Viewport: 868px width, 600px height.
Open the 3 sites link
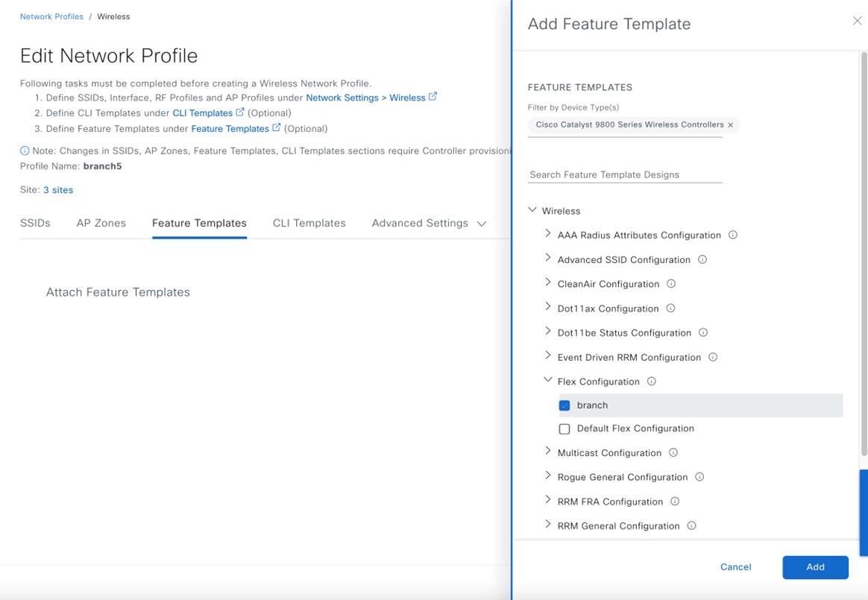(58, 190)
